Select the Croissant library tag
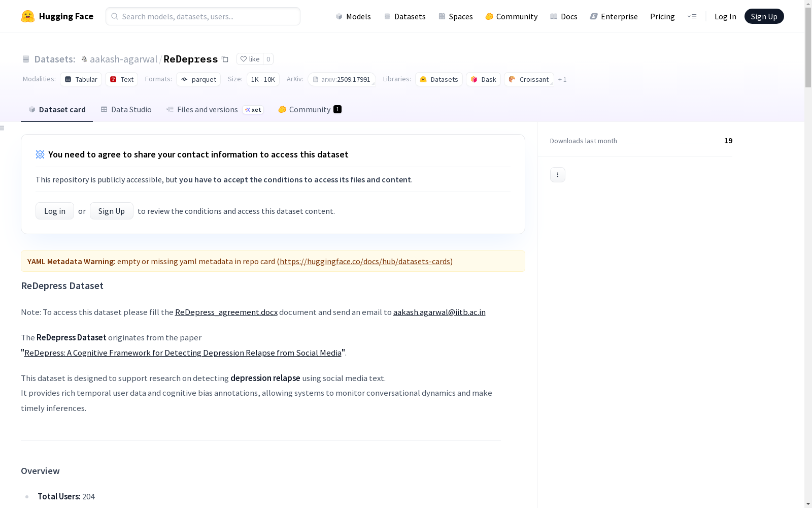Screen dimensions: 812x508 click(529, 79)
